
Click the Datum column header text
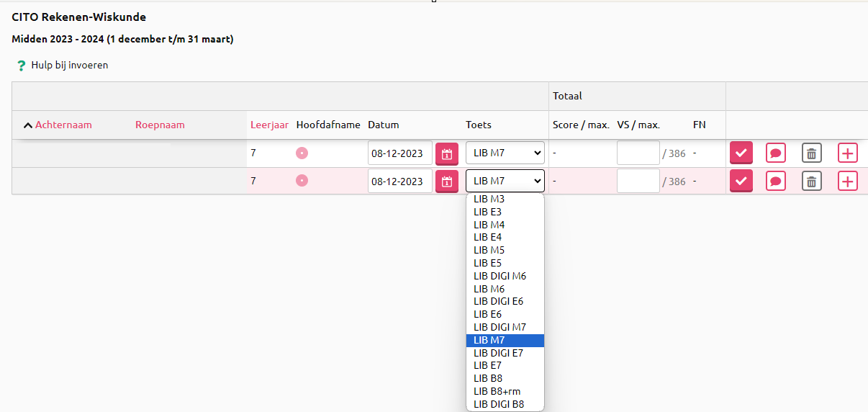(x=384, y=125)
